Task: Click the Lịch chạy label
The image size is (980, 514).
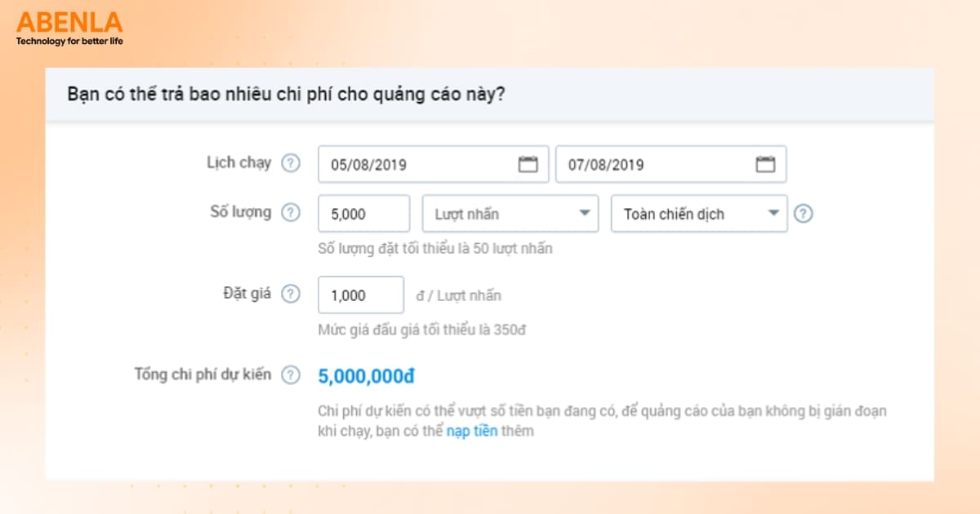Action: point(238,162)
